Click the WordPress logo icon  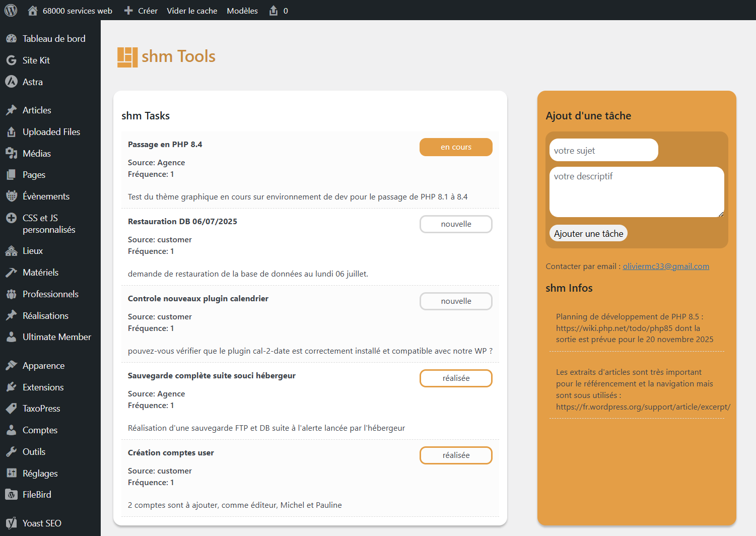click(11, 10)
